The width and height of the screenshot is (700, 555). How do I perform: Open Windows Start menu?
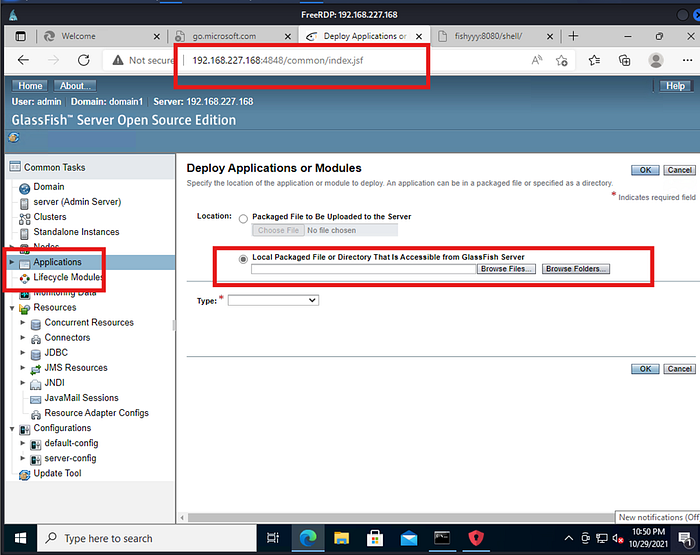click(x=20, y=538)
